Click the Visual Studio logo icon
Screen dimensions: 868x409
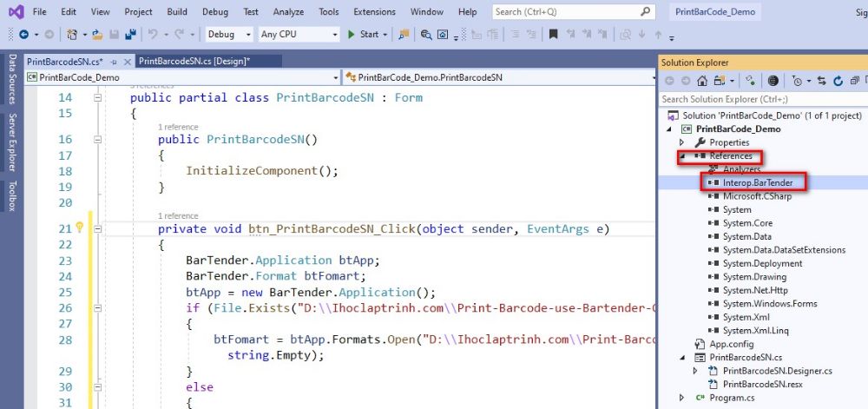pos(16,11)
